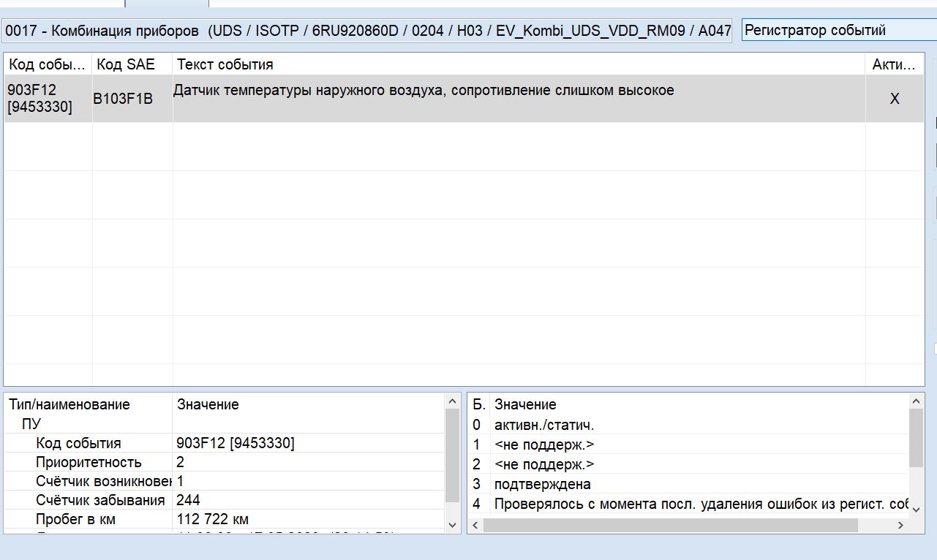Image resolution: width=937 pixels, height=560 pixels.
Task: Click the X active mark in event row
Action: point(894,99)
